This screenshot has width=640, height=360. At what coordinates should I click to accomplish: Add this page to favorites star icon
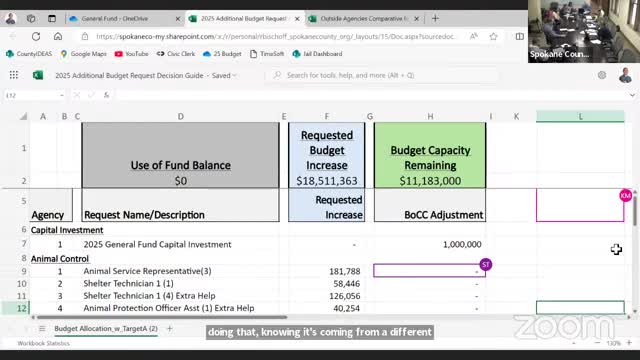[x=493, y=36]
